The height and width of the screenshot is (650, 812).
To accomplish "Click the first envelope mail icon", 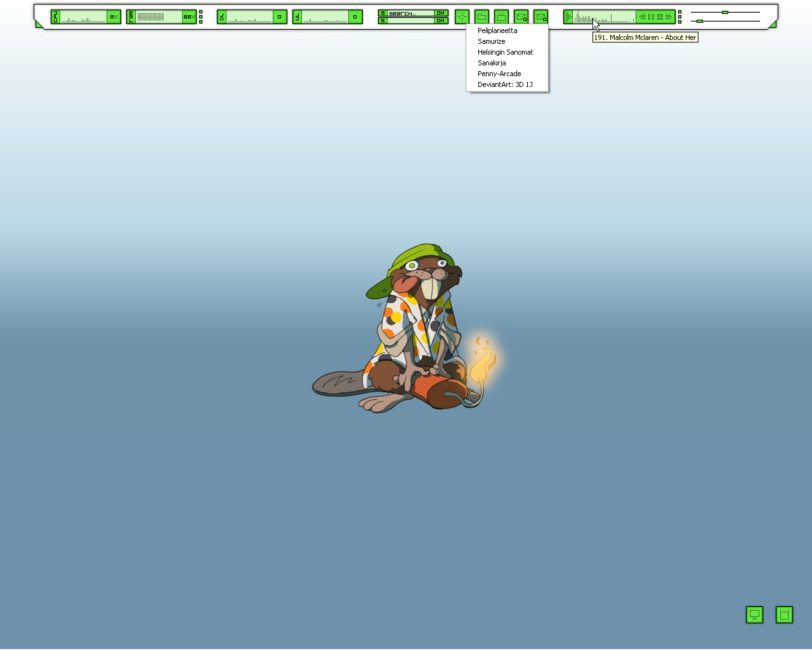I will [x=521, y=17].
